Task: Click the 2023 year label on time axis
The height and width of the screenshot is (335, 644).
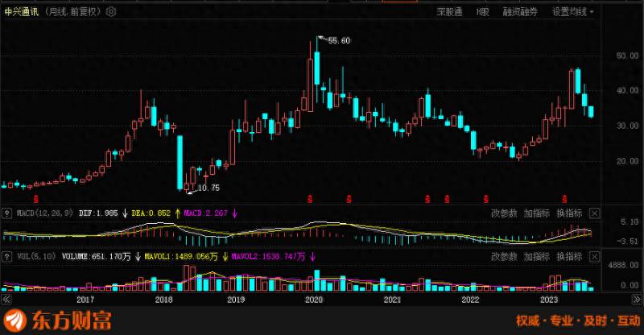Action: coord(549,300)
